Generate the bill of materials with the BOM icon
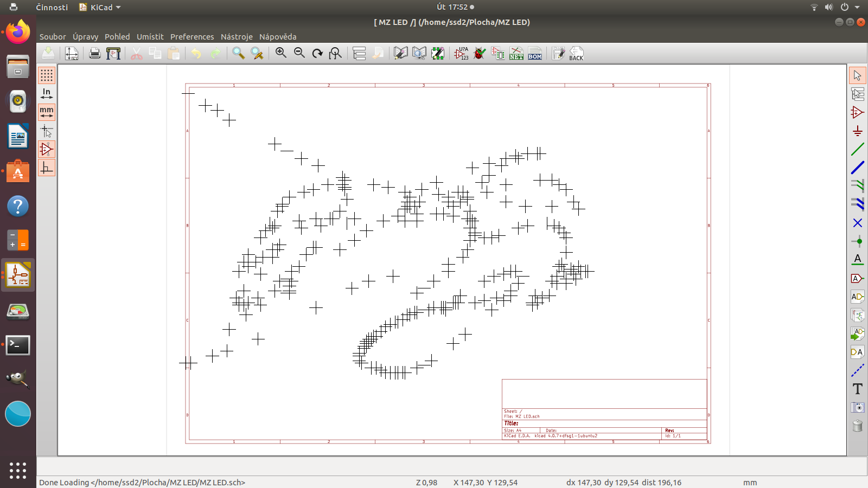This screenshot has width=868, height=488. (x=535, y=53)
